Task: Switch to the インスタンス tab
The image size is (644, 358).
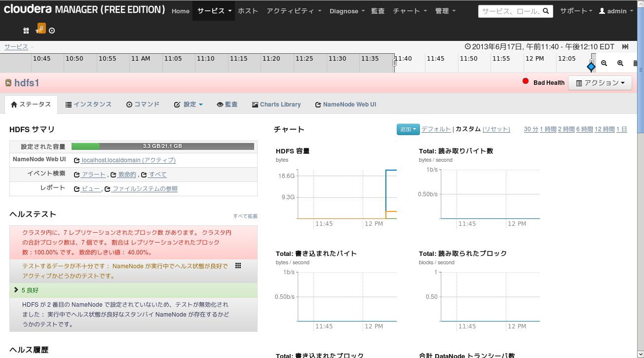Action: 88,105
